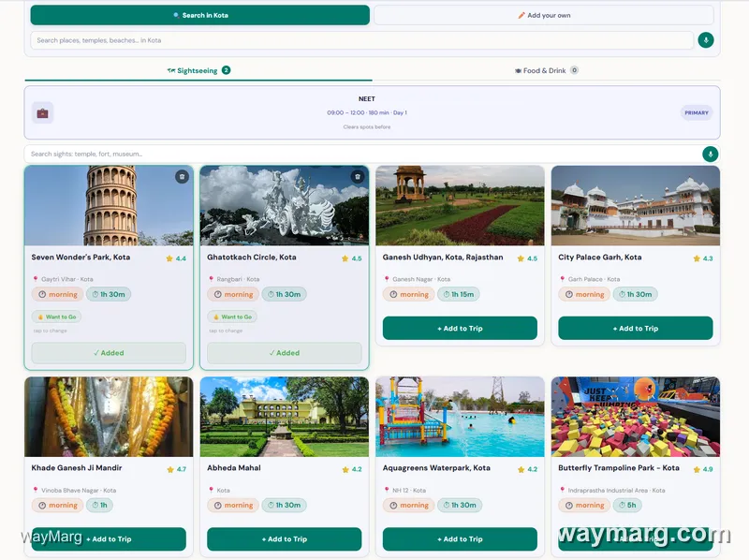
Task: Click the '09:00 – 12:00 · 180 min · Day 1' text
Action: [x=367, y=112]
